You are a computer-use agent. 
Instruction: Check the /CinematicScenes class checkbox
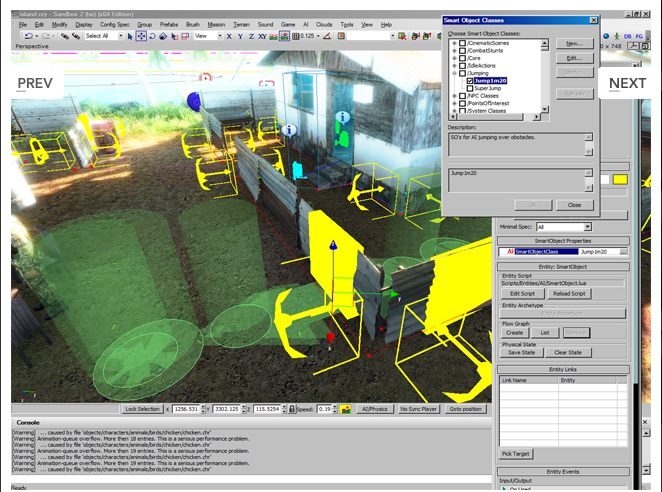[x=462, y=43]
